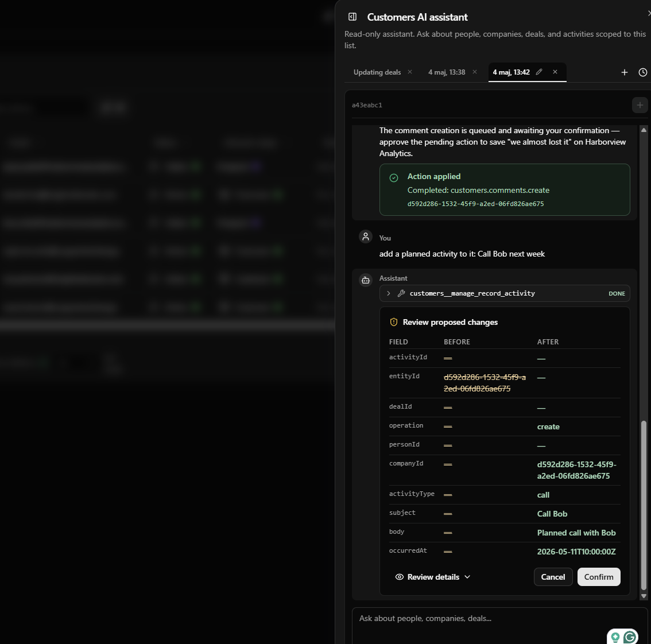Click the eye icon beside Review details
Screen dimensions: 651x644
(400, 577)
